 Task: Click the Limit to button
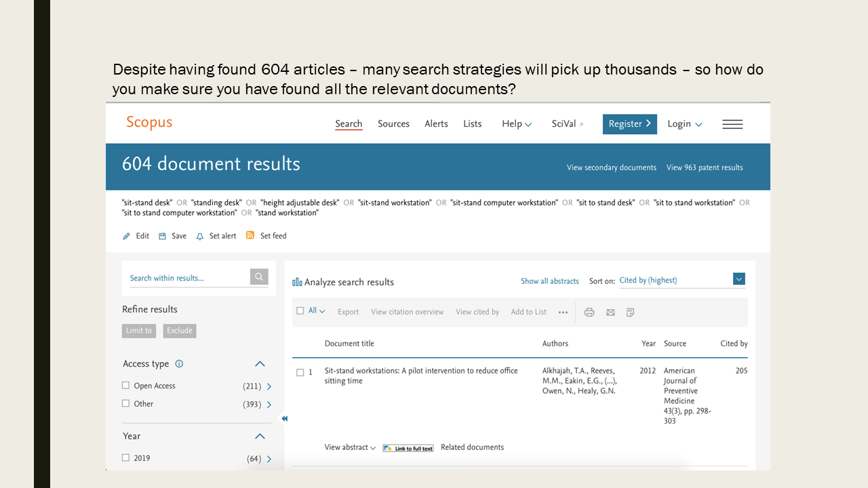point(139,331)
